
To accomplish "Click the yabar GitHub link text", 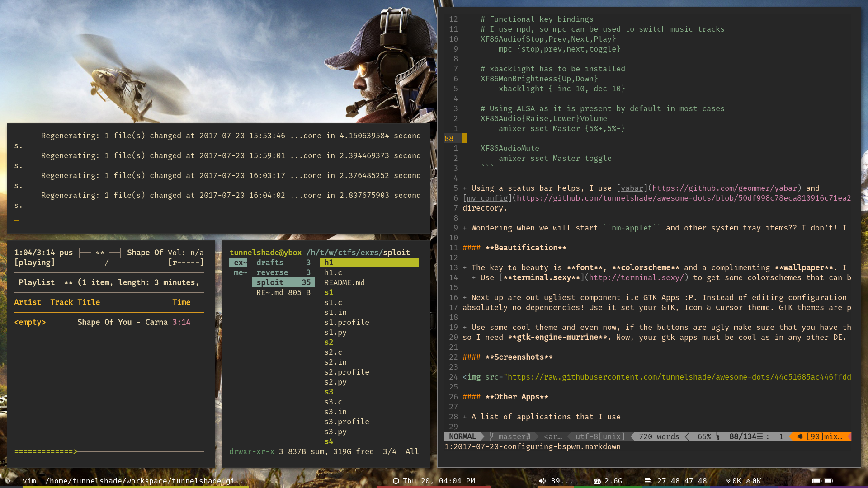I will [x=724, y=188].
